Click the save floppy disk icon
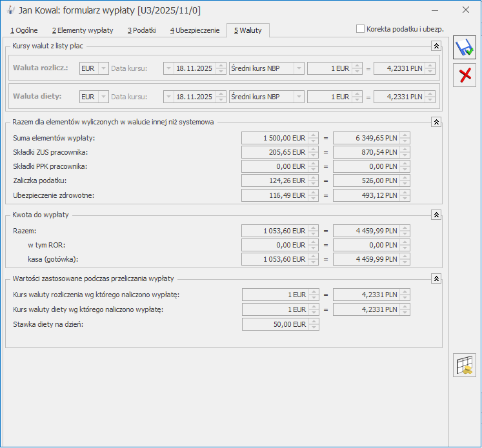The width and height of the screenshot is (482, 448). point(464,48)
